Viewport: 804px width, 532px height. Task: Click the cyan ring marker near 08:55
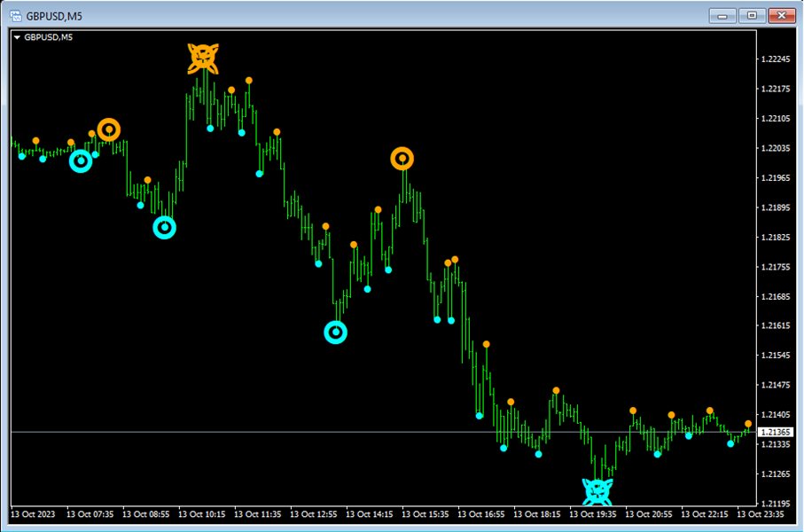coord(164,228)
